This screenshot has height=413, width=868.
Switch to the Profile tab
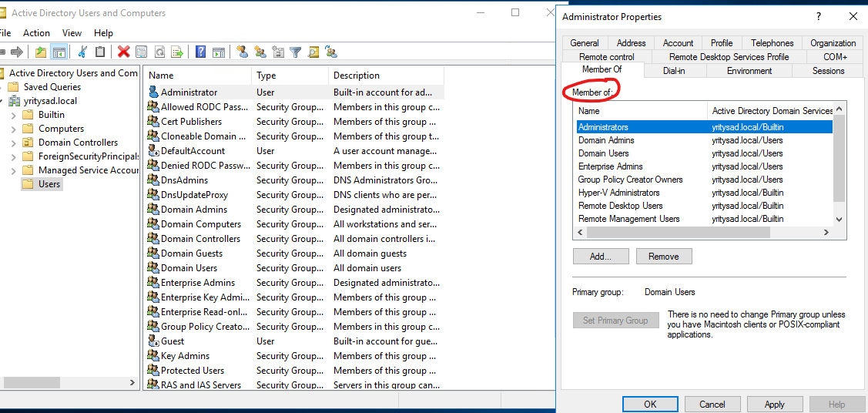tap(722, 42)
